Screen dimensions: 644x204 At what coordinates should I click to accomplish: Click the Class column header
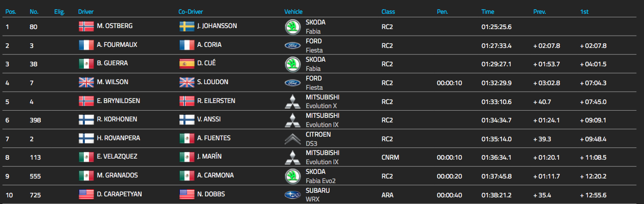tap(388, 11)
